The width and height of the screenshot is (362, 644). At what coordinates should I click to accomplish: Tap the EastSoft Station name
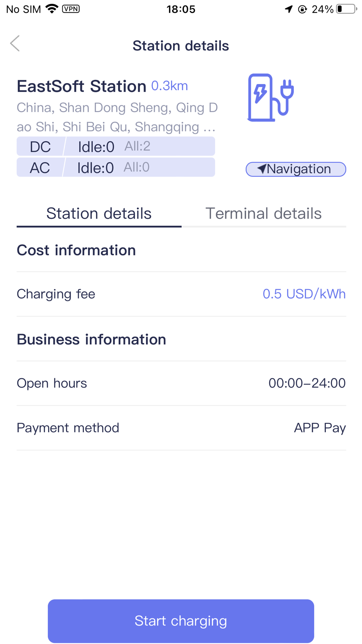81,86
